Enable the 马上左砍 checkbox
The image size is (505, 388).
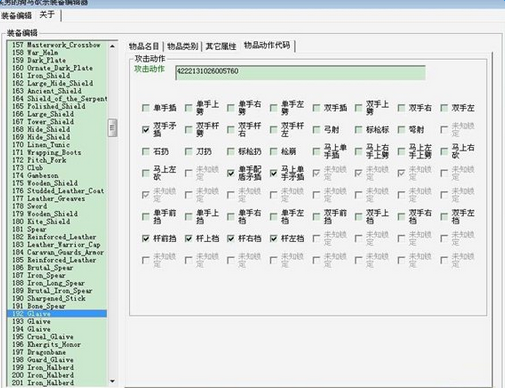[146, 173]
